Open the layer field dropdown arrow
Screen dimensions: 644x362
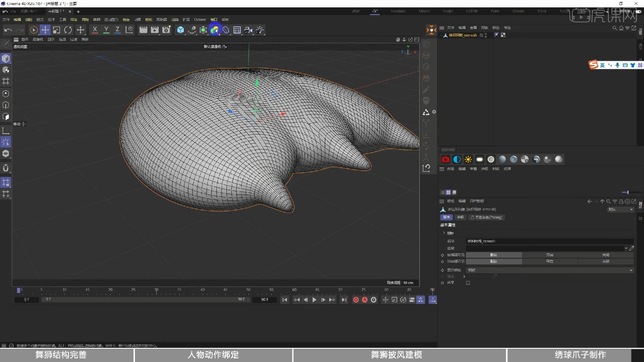626,248
